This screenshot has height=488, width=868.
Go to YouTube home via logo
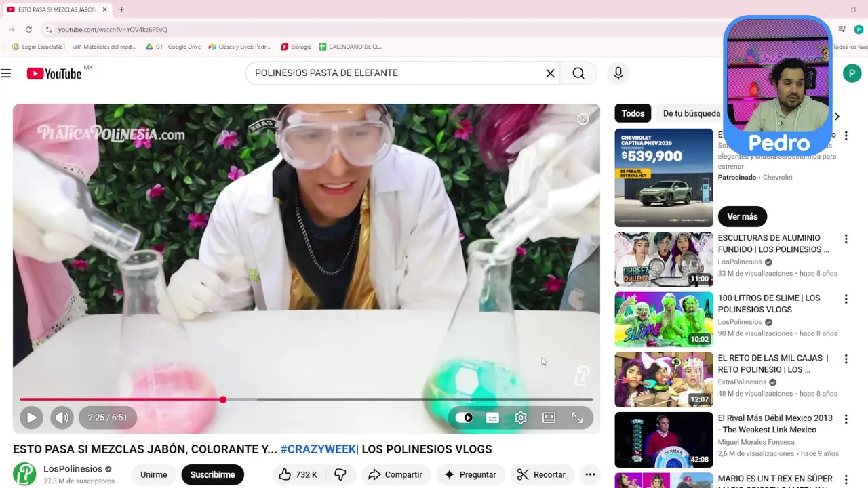click(x=54, y=73)
